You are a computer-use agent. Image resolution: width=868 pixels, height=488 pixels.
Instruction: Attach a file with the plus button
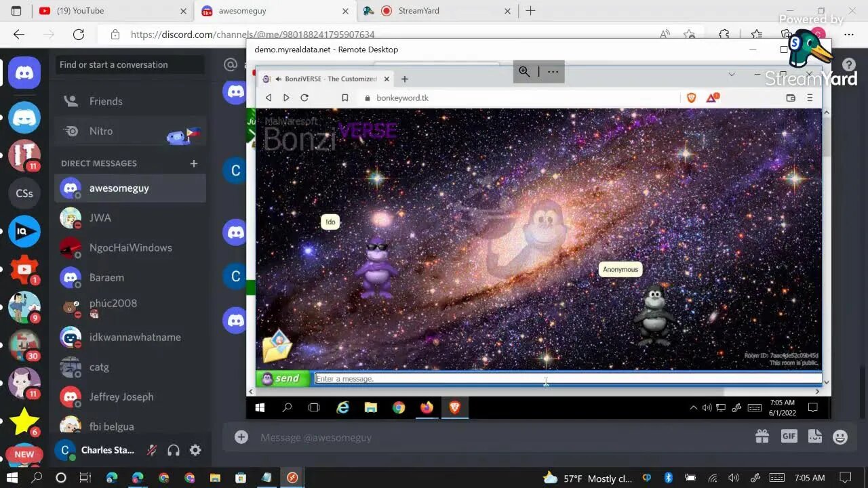[241, 437]
